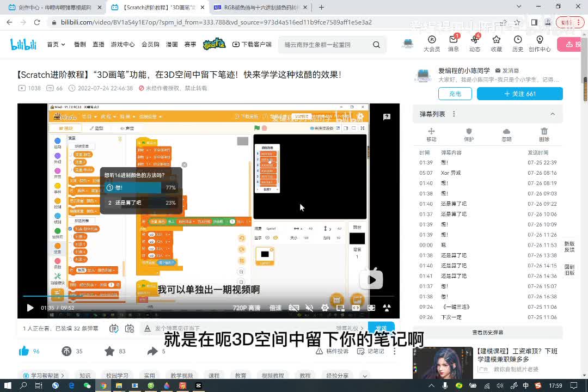The width and height of the screenshot is (588, 392).
Task: Play the video
Action: (x=30, y=308)
